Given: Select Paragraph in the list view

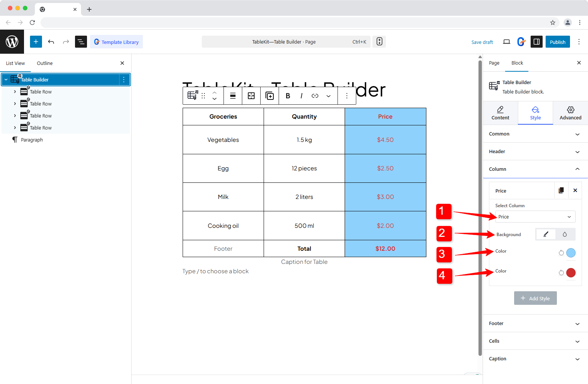Looking at the screenshot, I should (x=32, y=140).
